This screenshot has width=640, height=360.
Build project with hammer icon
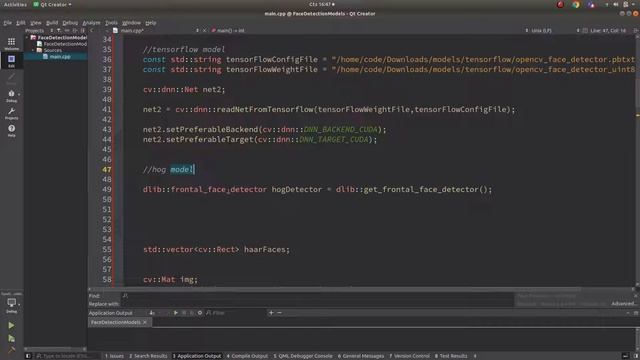coord(11,350)
